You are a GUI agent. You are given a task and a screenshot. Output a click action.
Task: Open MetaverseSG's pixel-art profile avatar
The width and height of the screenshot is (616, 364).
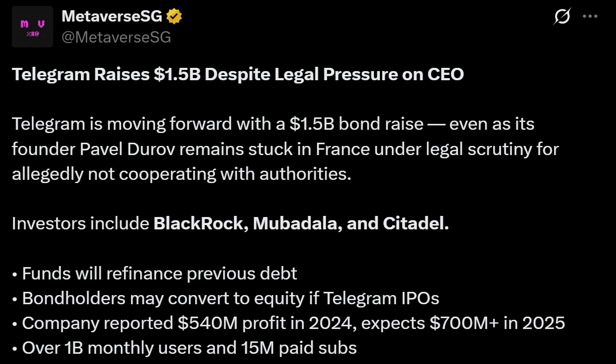32,26
